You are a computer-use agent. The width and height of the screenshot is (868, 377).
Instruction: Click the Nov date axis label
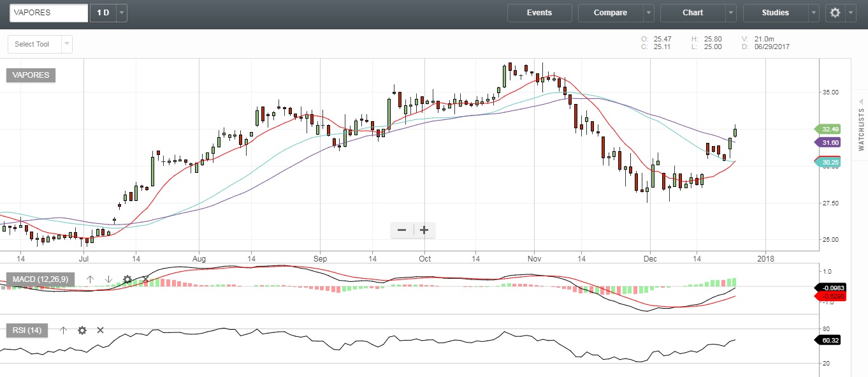coord(535,259)
